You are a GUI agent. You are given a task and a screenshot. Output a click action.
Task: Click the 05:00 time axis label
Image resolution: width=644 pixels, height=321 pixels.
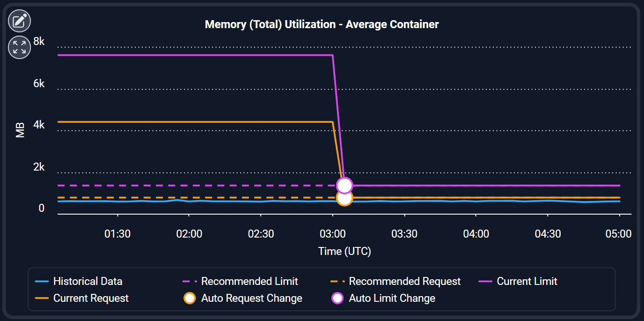[x=619, y=234]
